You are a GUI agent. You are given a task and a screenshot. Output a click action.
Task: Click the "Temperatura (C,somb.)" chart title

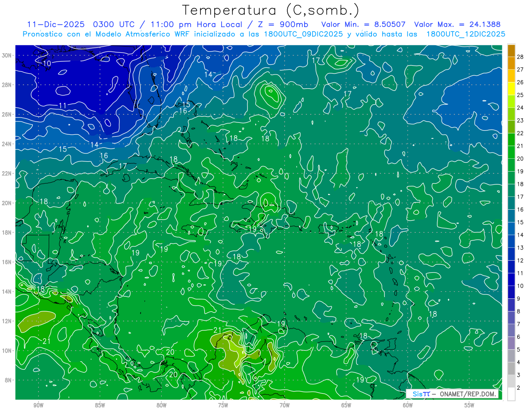click(270, 11)
